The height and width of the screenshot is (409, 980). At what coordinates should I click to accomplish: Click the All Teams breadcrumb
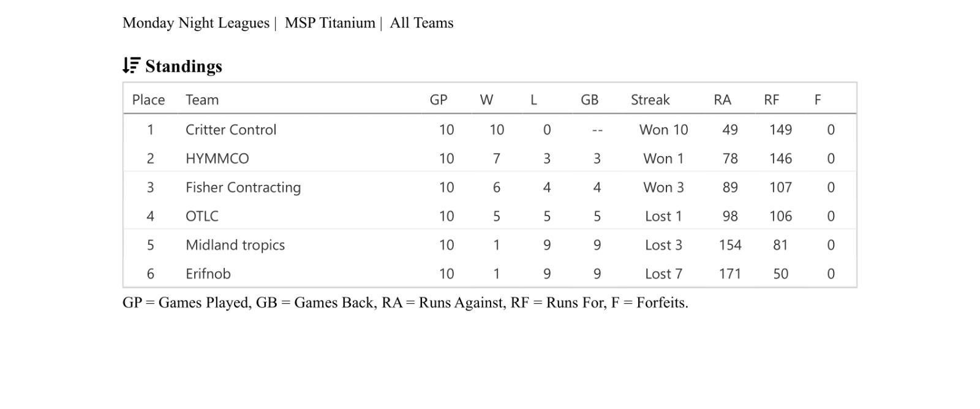click(421, 23)
